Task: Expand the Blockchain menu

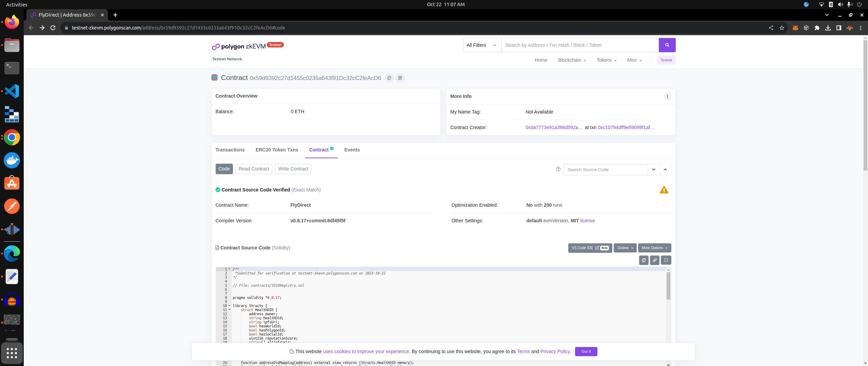Action: pos(572,60)
